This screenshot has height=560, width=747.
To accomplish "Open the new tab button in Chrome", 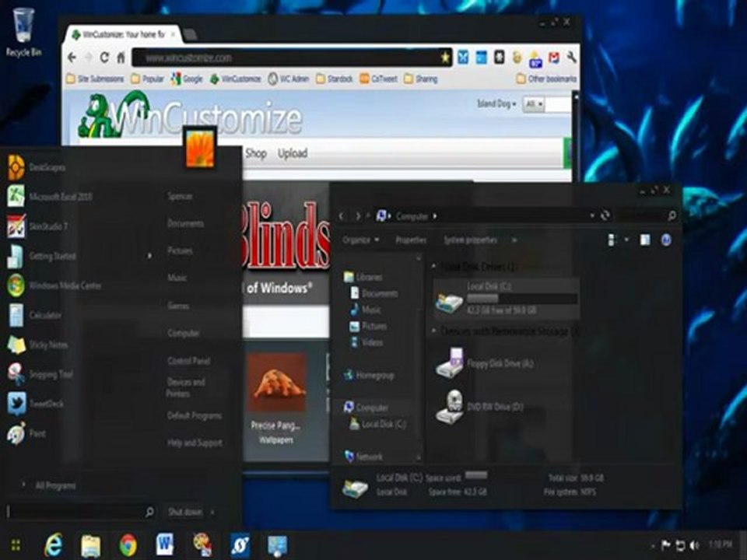I will point(190,34).
